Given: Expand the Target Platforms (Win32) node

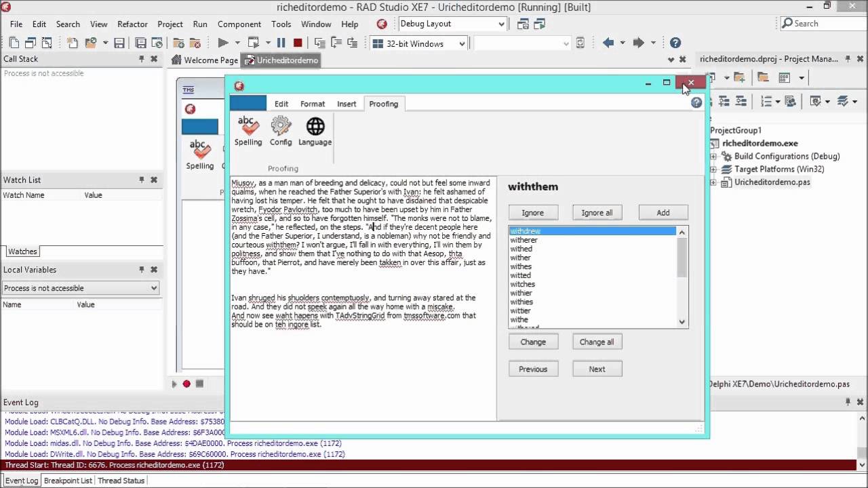Looking at the screenshot, I should coord(713,169).
